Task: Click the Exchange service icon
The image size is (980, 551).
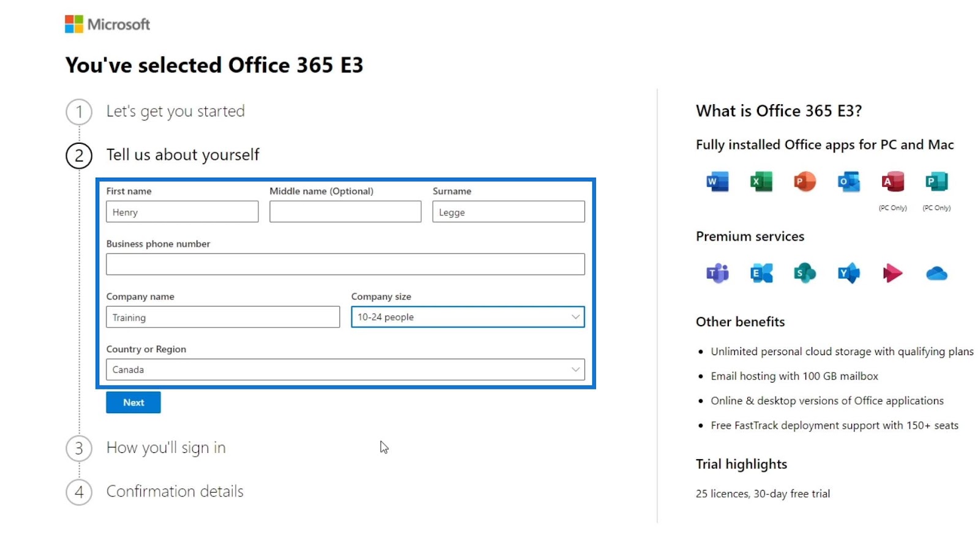Action: click(761, 273)
